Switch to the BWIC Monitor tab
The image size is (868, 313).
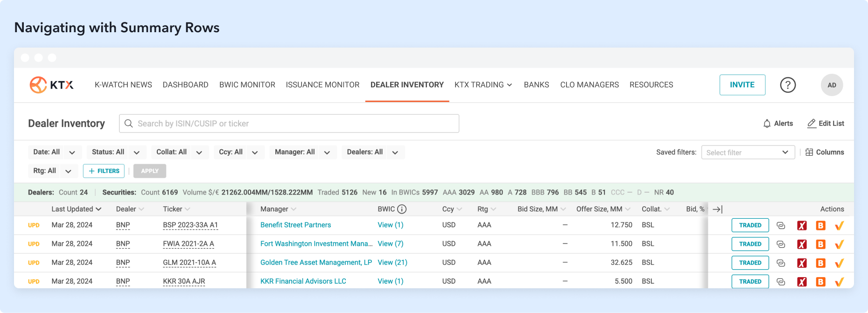(247, 85)
